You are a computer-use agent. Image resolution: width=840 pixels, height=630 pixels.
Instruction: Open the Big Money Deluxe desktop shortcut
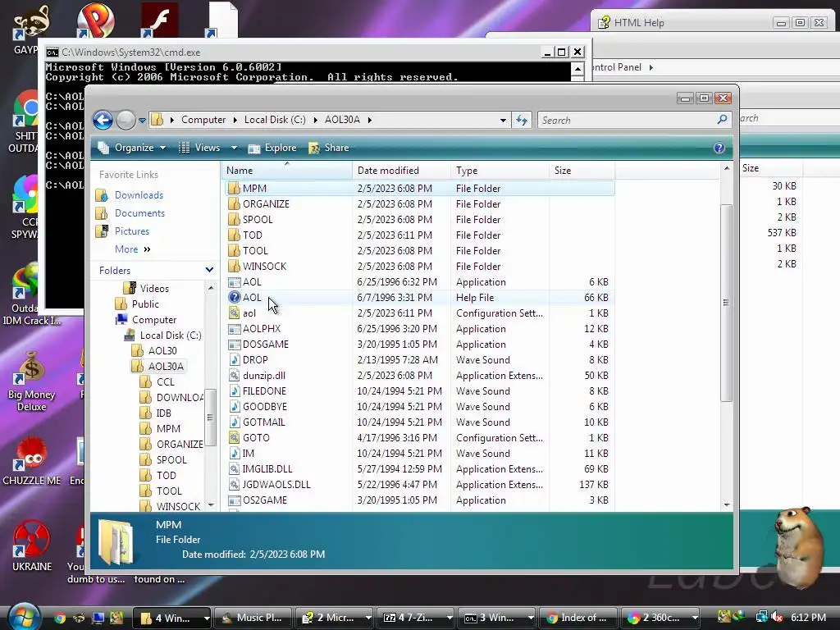[x=32, y=381]
